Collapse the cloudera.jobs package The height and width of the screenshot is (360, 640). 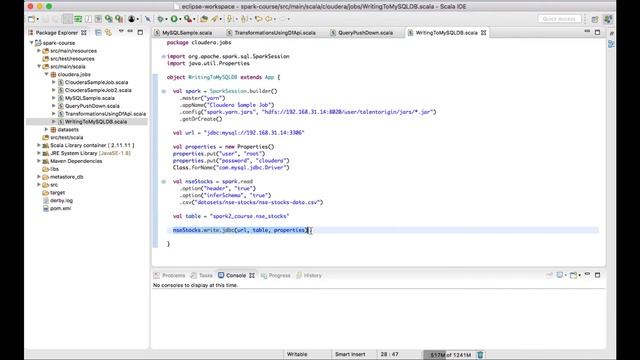pos(47,74)
